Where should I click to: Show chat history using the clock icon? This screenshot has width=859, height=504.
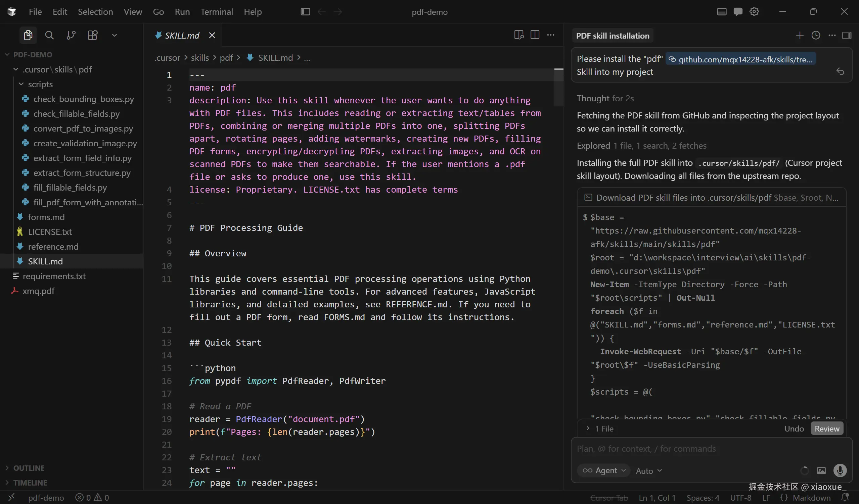816,36
